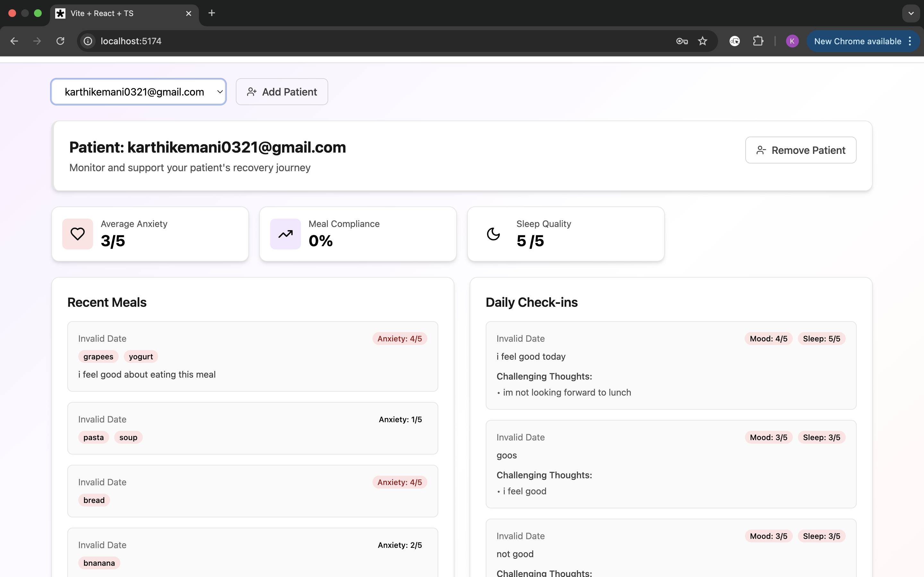This screenshot has height=577, width=924.
Task: Click the New Chrome available update button
Action: (x=857, y=41)
